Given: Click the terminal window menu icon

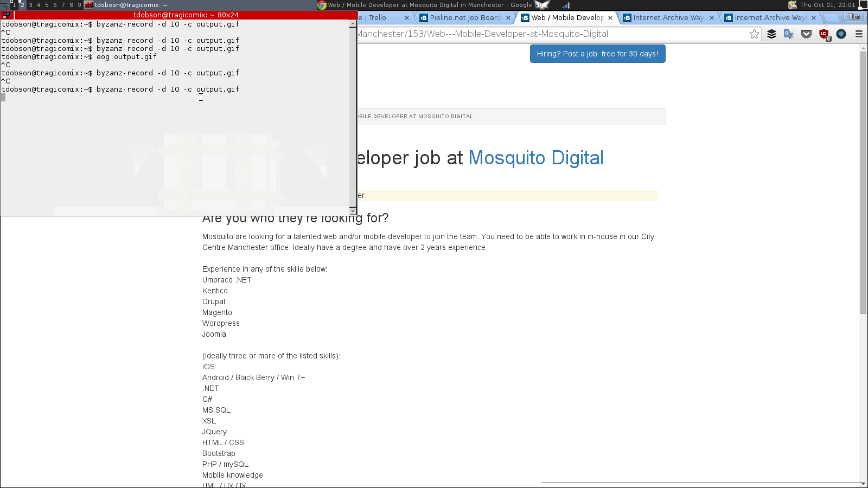Looking at the screenshot, I should pos(6,15).
